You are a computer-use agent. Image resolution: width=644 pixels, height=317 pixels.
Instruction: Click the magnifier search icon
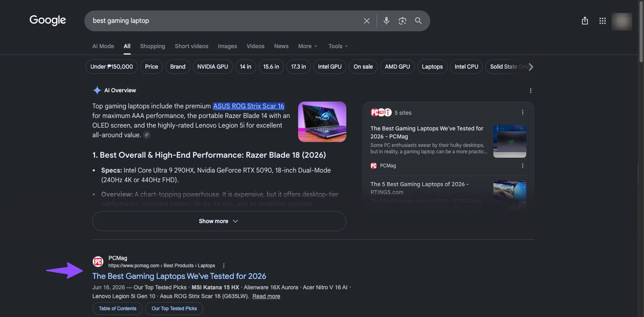(x=418, y=21)
